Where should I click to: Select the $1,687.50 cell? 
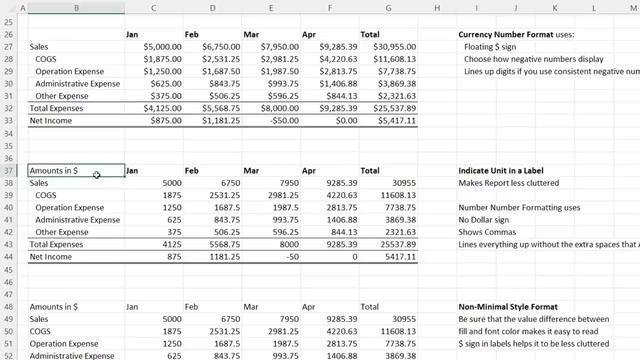[x=213, y=71]
